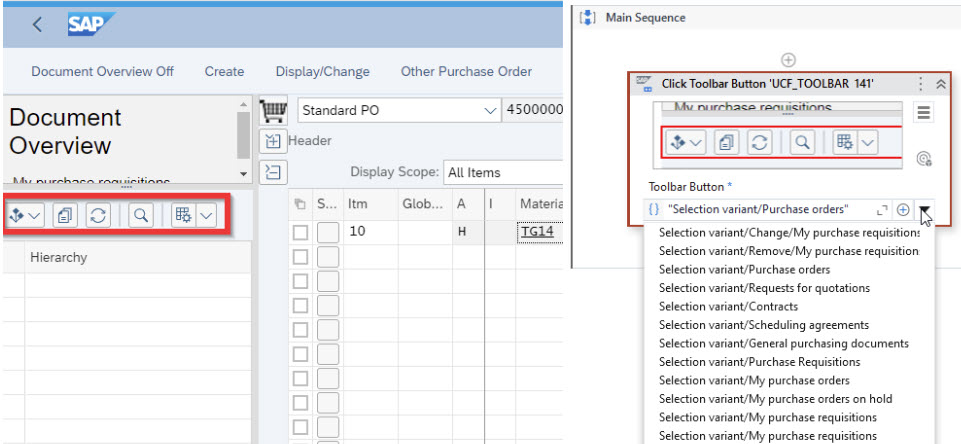Collapse the Click Toolbar Button activity
This screenshot has width=961, height=444.
(941, 85)
